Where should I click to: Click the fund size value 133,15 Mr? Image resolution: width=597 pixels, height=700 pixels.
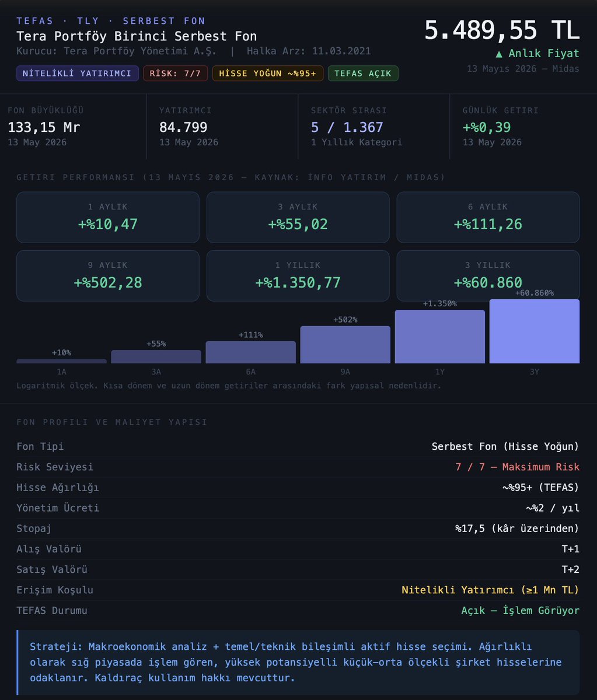(44, 127)
